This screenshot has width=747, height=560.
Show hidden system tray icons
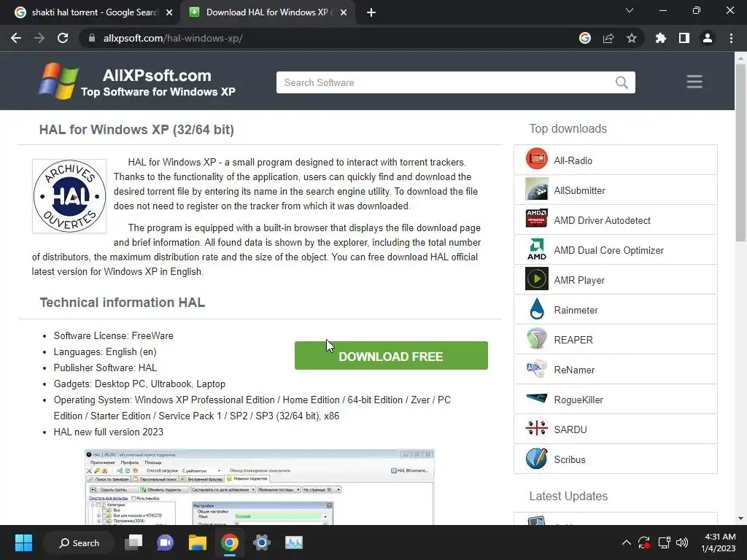point(627,542)
